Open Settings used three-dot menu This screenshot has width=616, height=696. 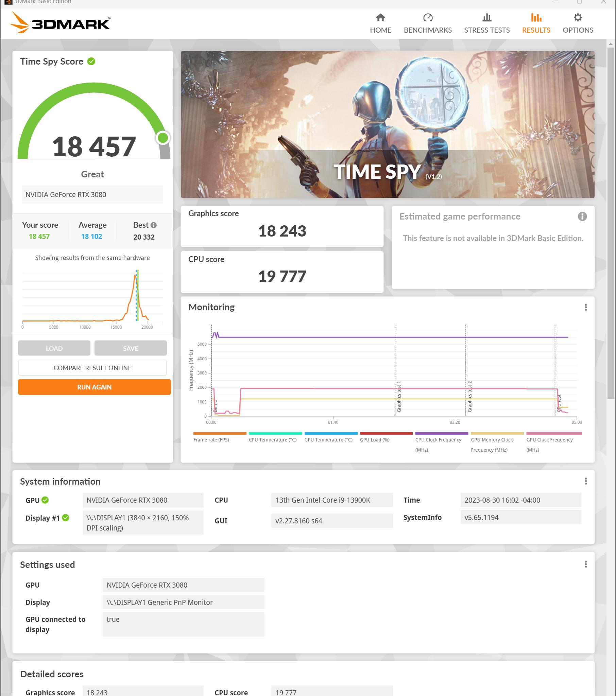tap(586, 564)
